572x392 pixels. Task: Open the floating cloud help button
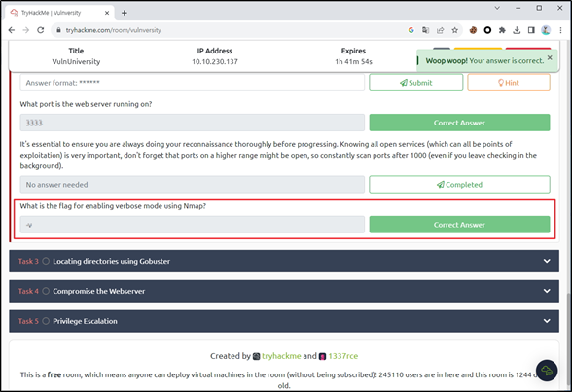547,371
